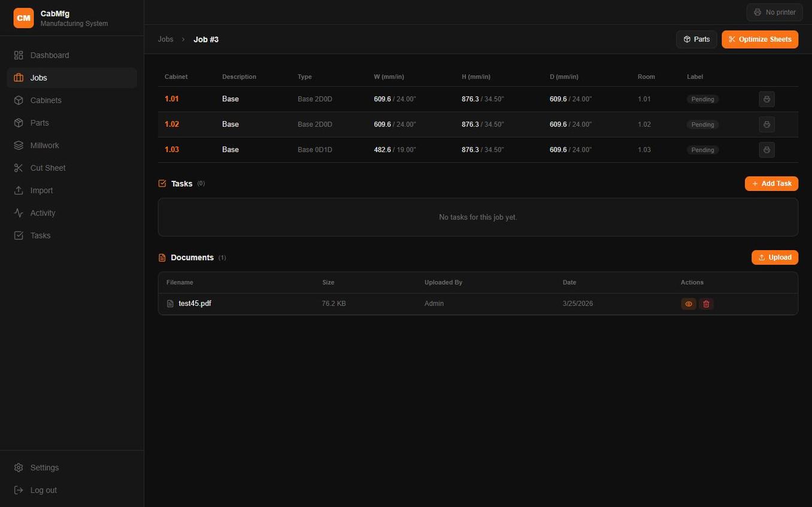Print label for cabinet 1.01 row
Image resolution: width=812 pixels, height=507 pixels.
[766, 99]
